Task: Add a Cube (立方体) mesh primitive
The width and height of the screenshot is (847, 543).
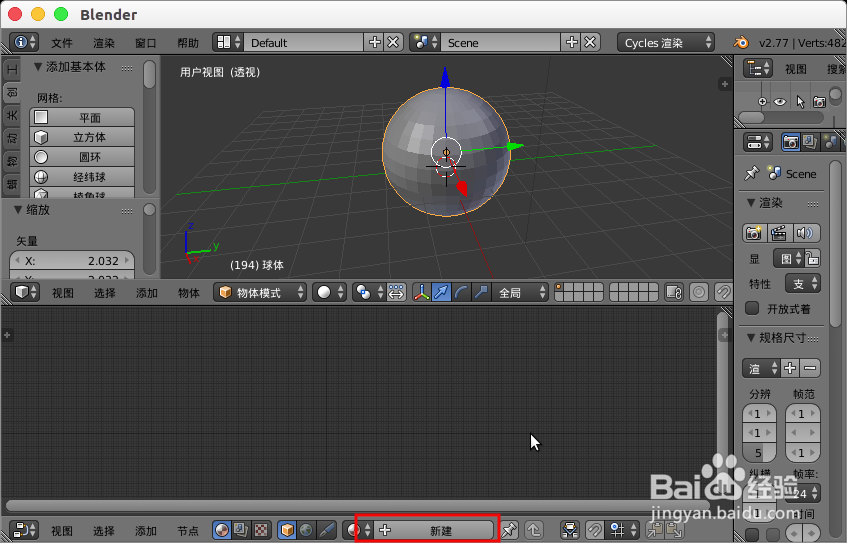Action: 82,137
